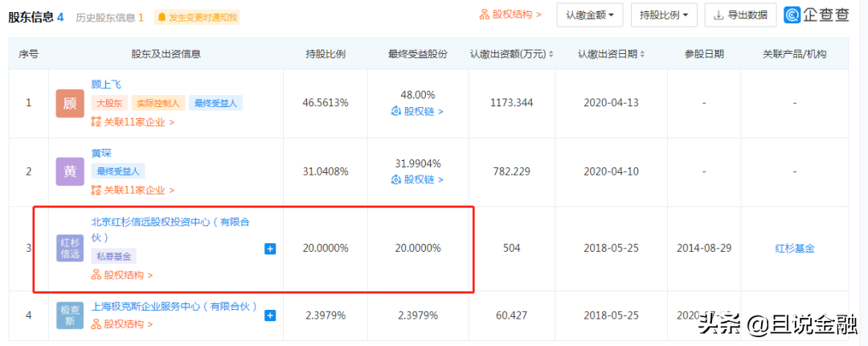Click the 私募基金 tag

click(x=114, y=255)
